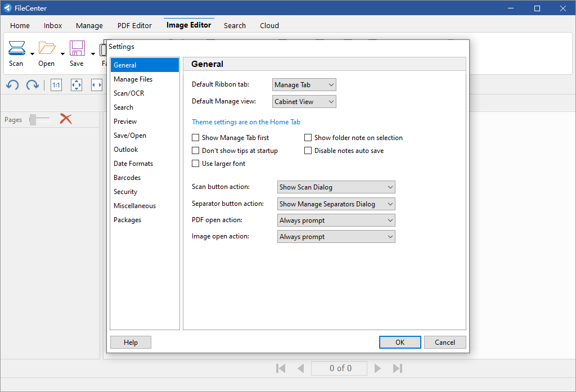Viewport: 576px width, 392px height.
Task: Toggle Show Manage Tab first checkbox
Action: (196, 138)
